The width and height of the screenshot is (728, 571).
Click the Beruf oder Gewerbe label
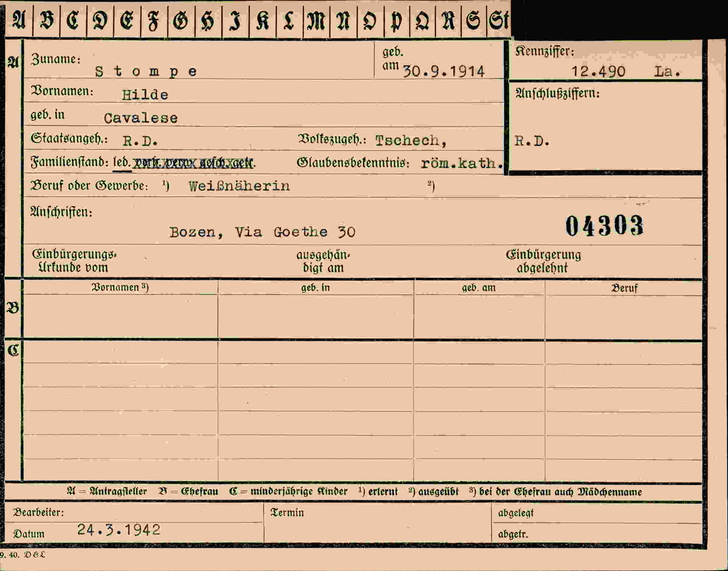[x=90, y=186]
